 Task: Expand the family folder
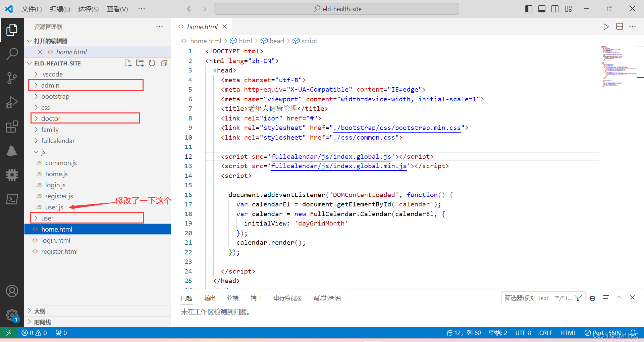coord(98,130)
